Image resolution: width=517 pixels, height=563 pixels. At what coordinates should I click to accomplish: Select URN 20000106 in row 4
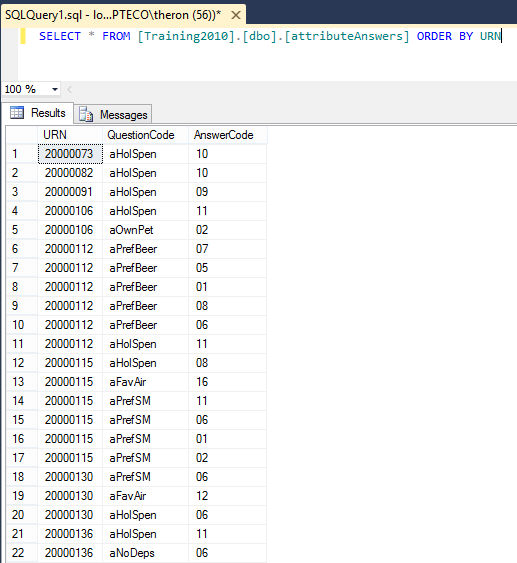tap(70, 211)
